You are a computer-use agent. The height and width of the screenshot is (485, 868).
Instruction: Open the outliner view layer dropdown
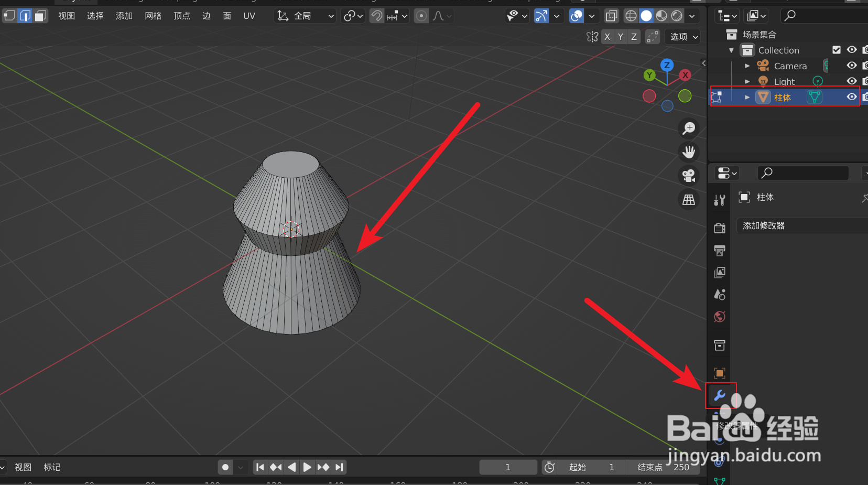pyautogui.click(x=756, y=16)
